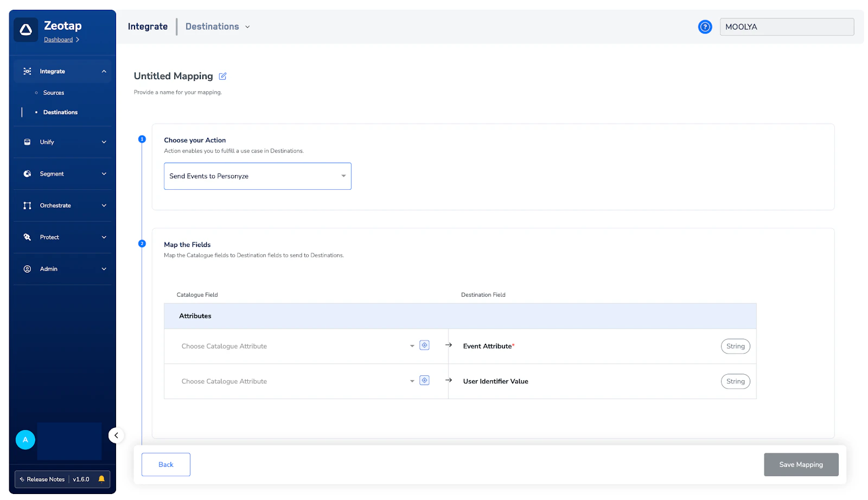Click the MOOLYA organization input field
Viewport: 868px width, 500px height.
[x=787, y=27]
